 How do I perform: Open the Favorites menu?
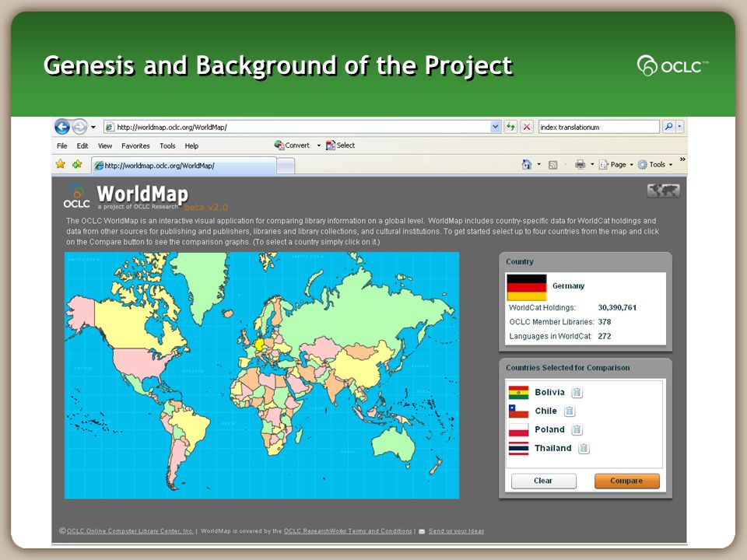135,145
